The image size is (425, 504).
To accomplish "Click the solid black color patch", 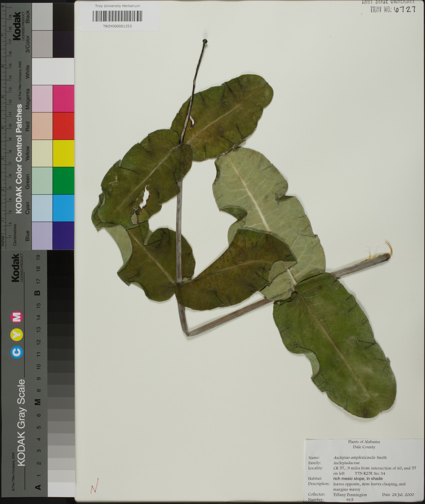I will pos(63,17).
